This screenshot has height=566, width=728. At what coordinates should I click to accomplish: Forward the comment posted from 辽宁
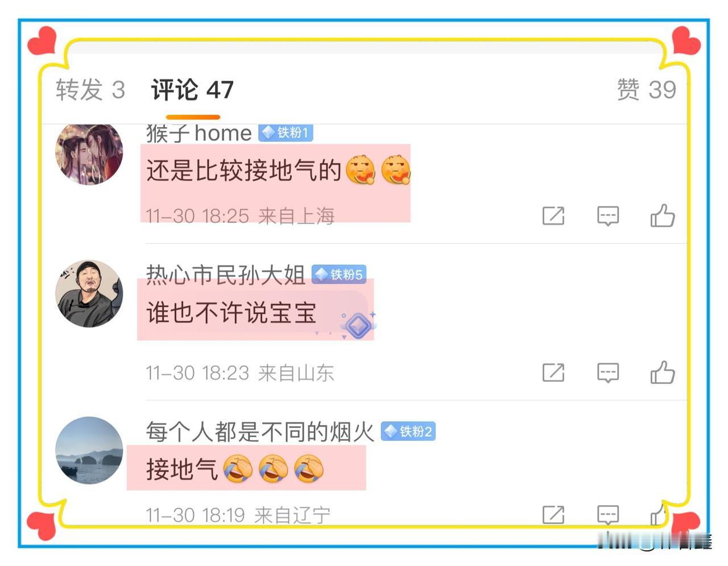[553, 514]
